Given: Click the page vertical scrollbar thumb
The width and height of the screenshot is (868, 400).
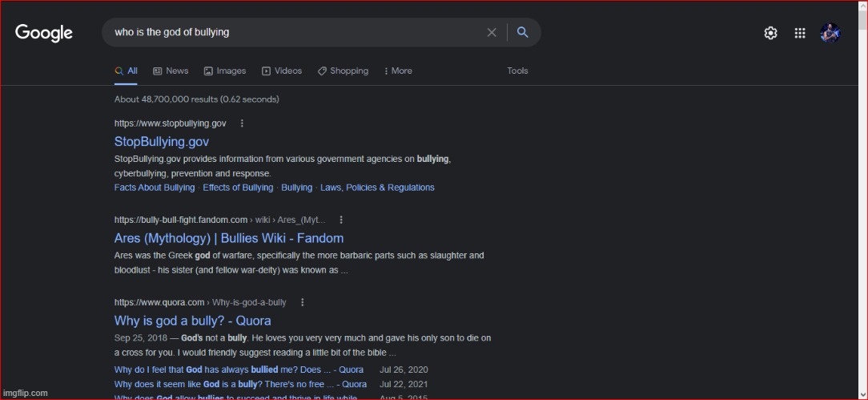Looking at the screenshot, I should point(863,19).
